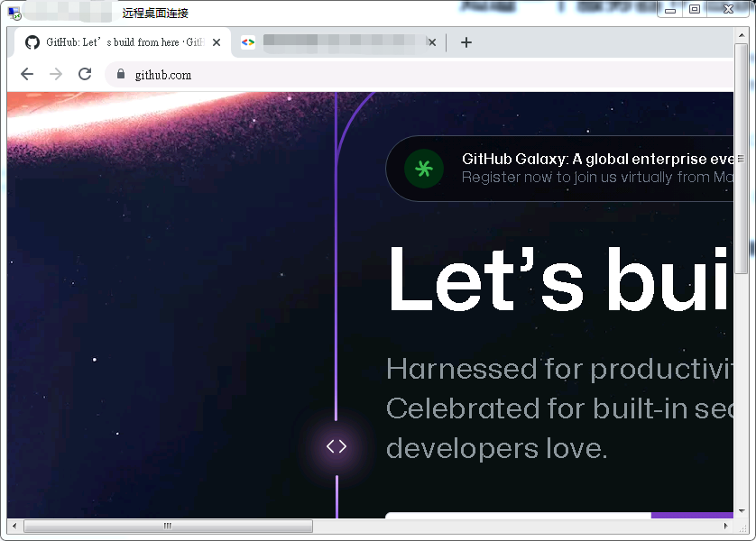Switch to the GitHub: Let's build from here tab
The width and height of the screenshot is (756, 541).
tap(123, 42)
